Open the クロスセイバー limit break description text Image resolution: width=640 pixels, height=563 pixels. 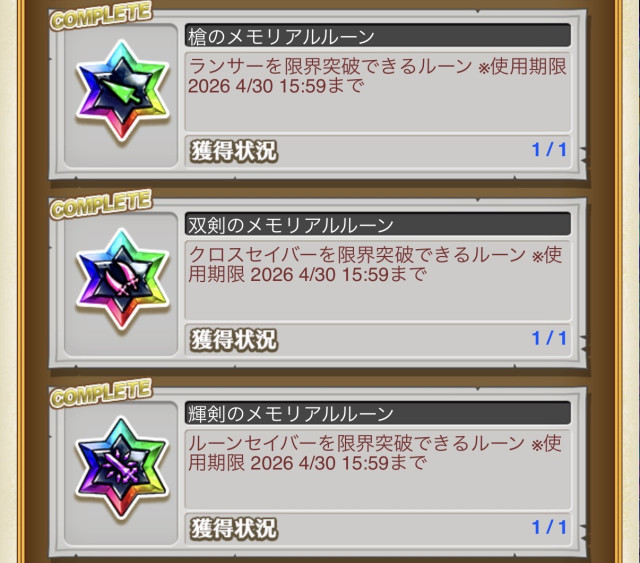(x=376, y=265)
